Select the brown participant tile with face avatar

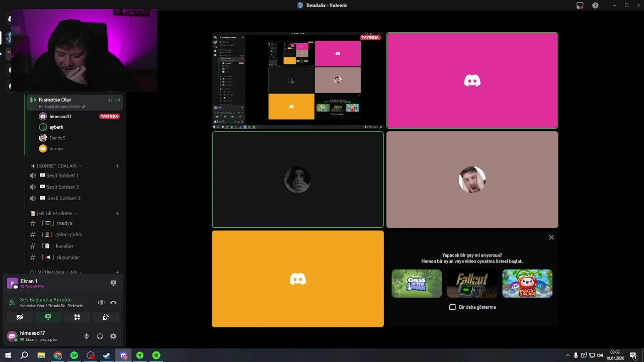pyautogui.click(x=472, y=179)
